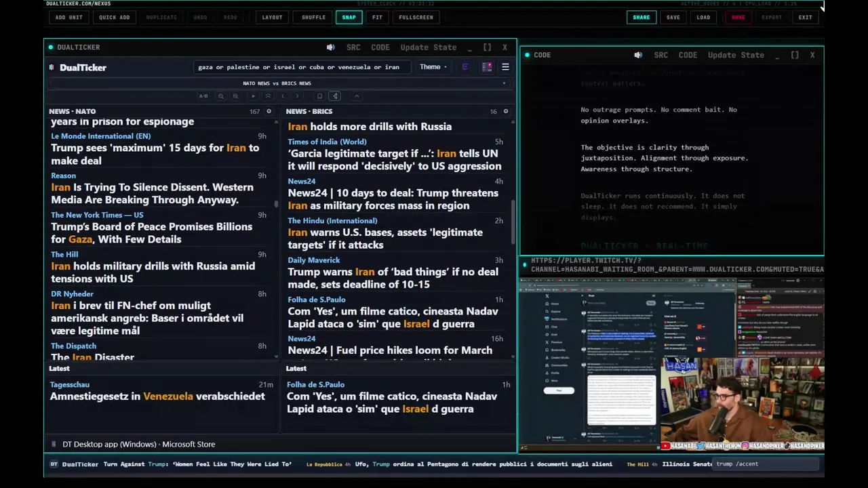Open New York Times Board of Peace headline

click(151, 232)
